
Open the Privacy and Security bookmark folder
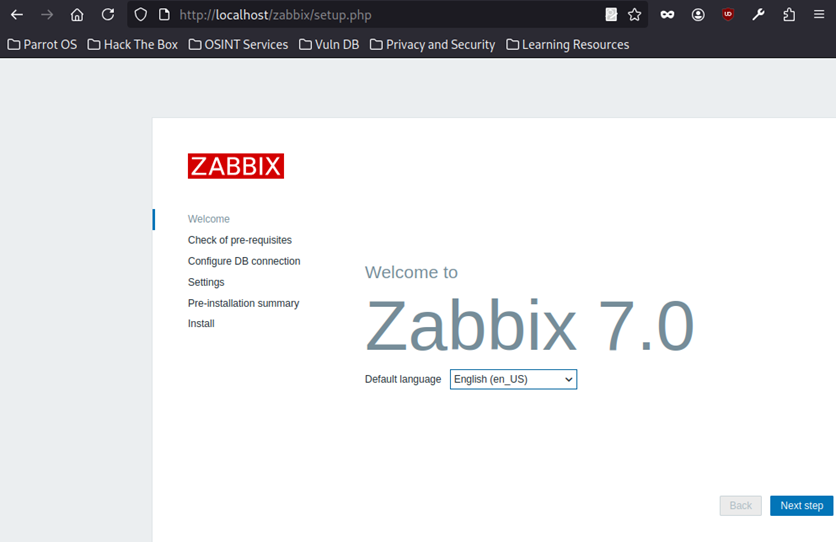click(x=432, y=44)
